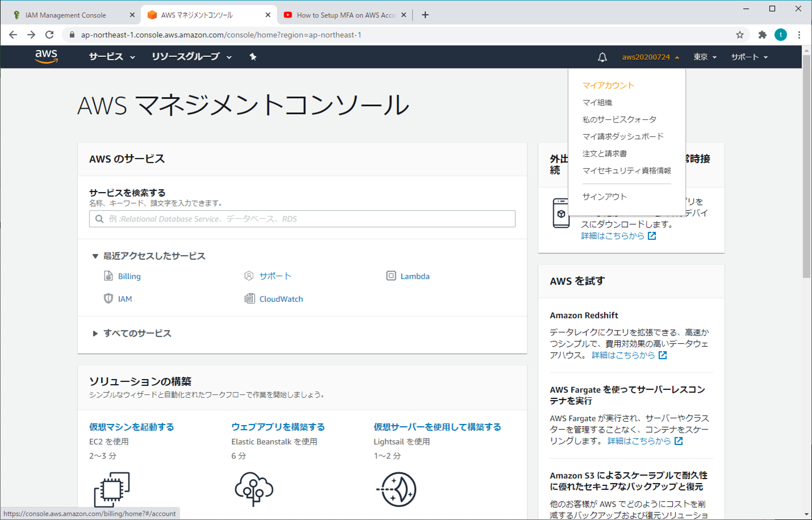Click the EC2 chip illustration icon

point(112,489)
